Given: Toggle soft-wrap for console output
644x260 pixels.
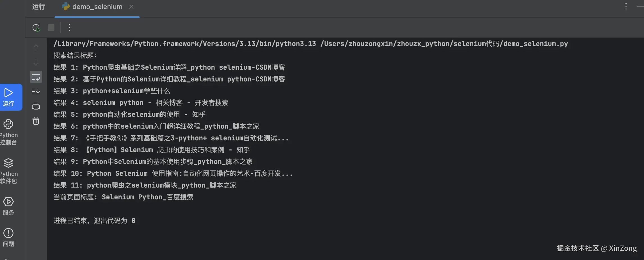Looking at the screenshot, I should click(x=36, y=77).
